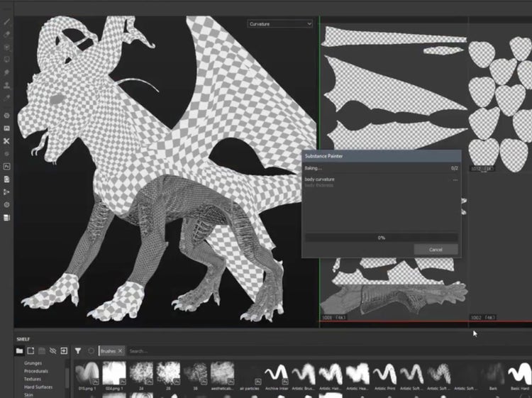Select the Procedurals shelf category
The image size is (532, 398).
click(36, 371)
